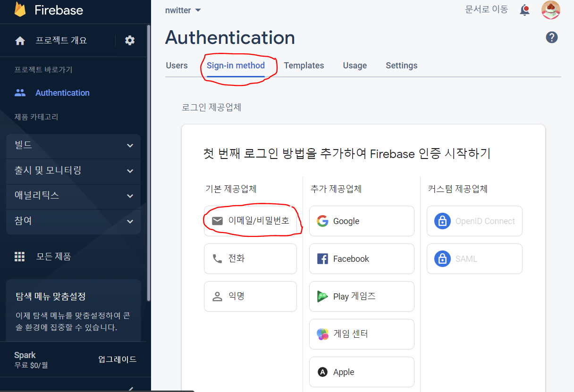
Task: Click the Facebook logo icon
Action: (322, 259)
